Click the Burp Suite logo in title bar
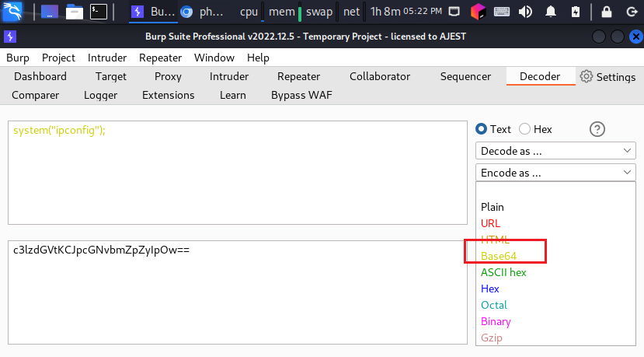The image size is (644, 357). tap(10, 37)
